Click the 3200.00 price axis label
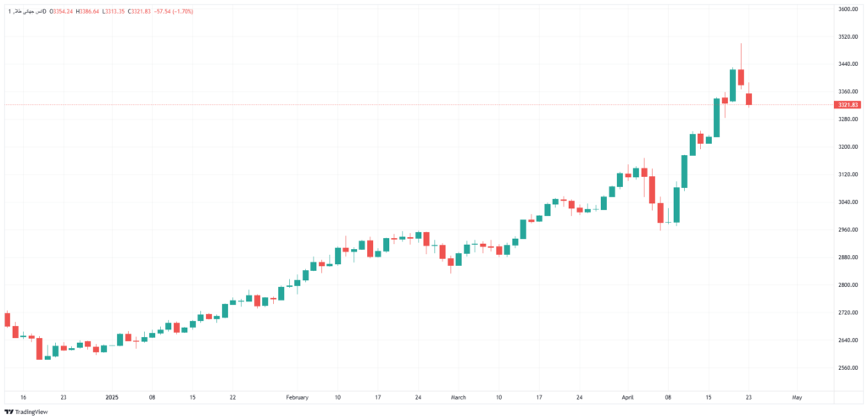The image size is (868, 420). pyautogui.click(x=848, y=147)
